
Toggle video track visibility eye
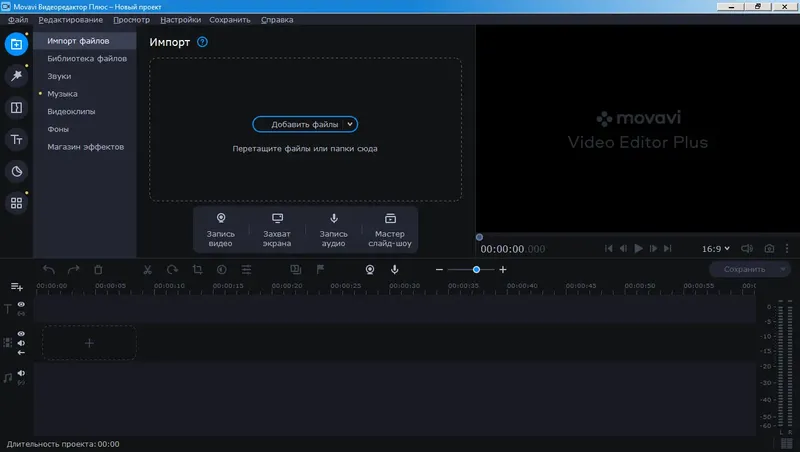[x=21, y=334]
